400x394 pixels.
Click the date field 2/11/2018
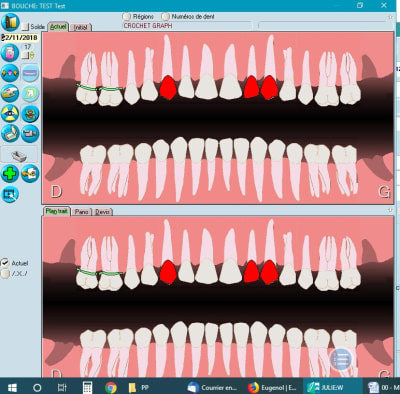20,37
